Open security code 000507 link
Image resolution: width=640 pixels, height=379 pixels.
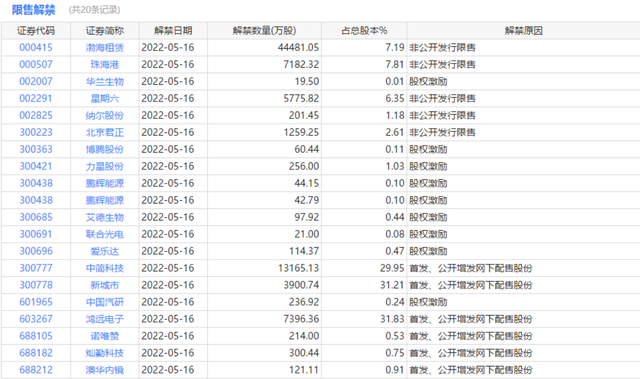click(x=36, y=64)
